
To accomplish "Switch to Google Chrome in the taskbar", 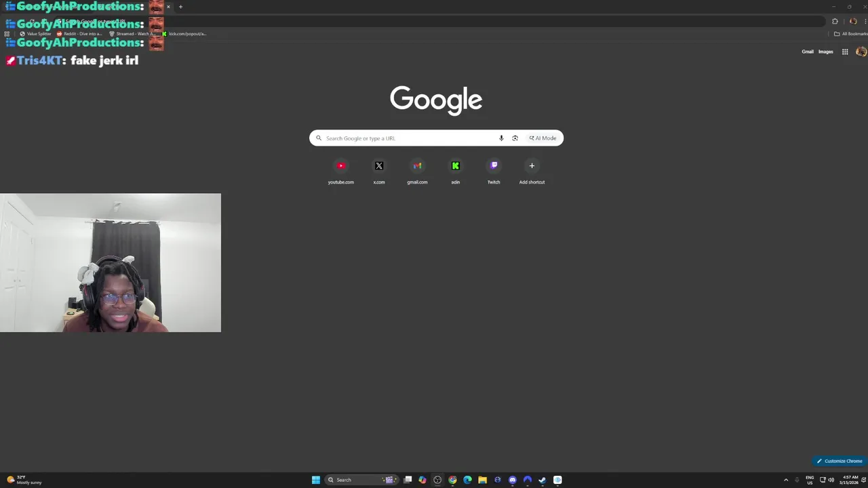I will (452, 480).
